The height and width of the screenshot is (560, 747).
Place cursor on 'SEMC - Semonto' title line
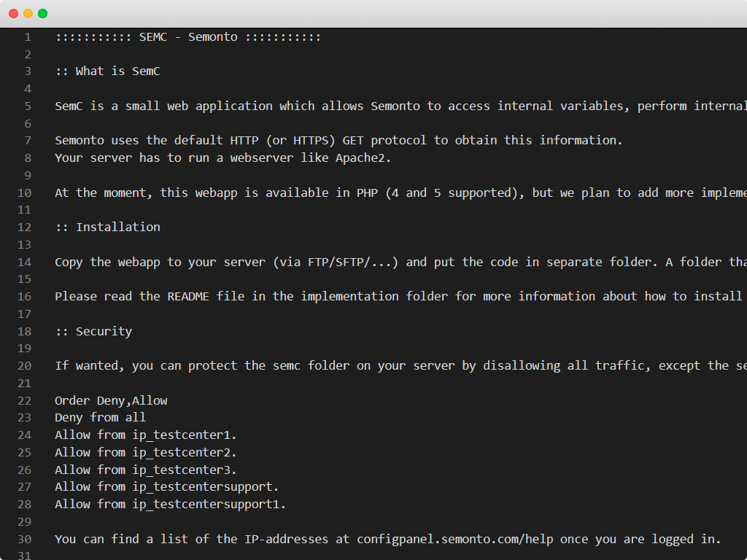(187, 36)
